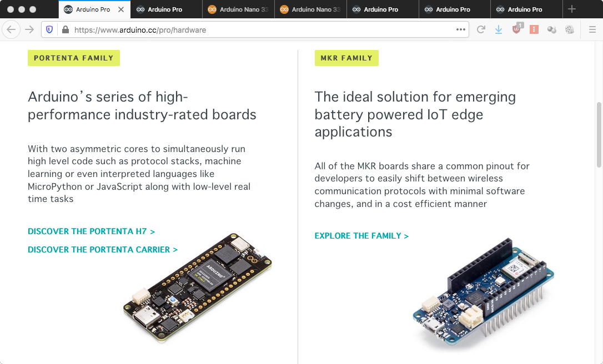
Task: Click the film reel extension icon
Action: 569,29
